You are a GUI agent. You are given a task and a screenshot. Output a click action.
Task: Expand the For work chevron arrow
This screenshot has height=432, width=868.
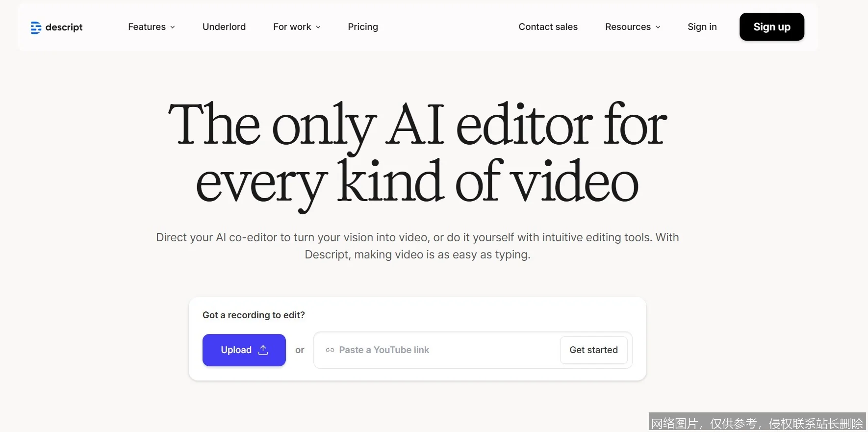(318, 27)
